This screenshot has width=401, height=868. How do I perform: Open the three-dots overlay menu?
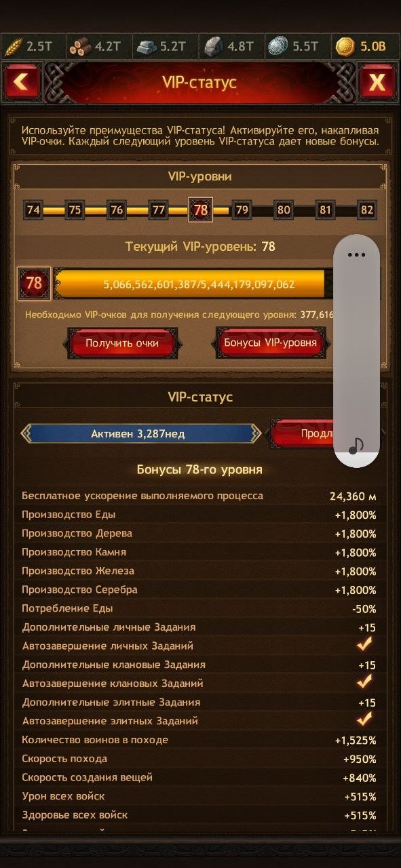coord(356,255)
